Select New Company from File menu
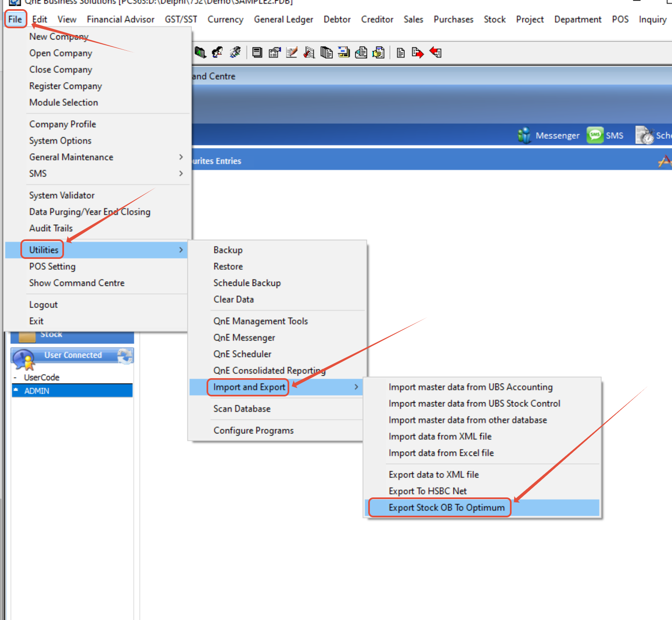Image resolution: width=672 pixels, height=620 pixels. coord(59,37)
